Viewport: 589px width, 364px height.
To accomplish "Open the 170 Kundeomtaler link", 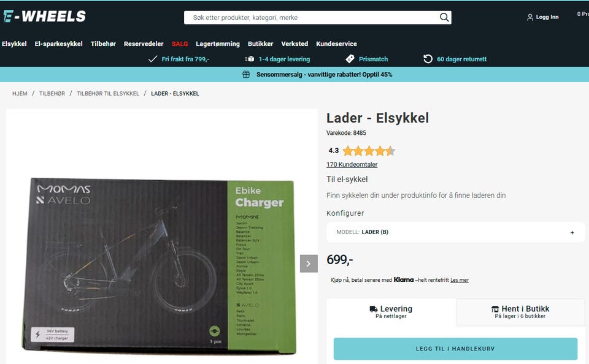I will click(352, 164).
